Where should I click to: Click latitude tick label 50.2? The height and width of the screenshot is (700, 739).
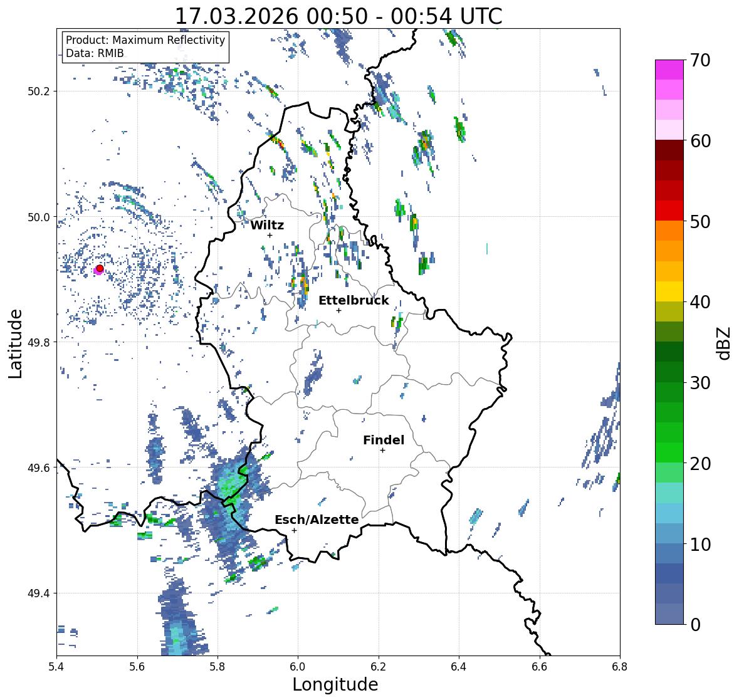point(39,91)
